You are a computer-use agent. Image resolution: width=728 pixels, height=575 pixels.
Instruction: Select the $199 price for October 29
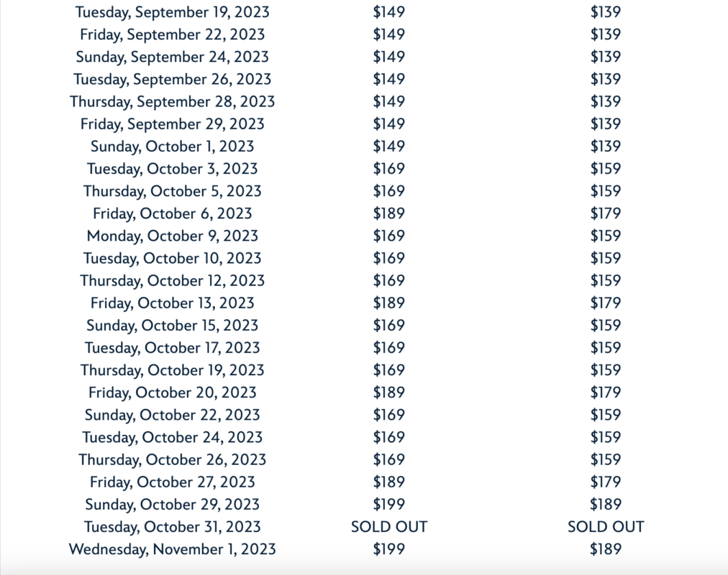click(388, 505)
